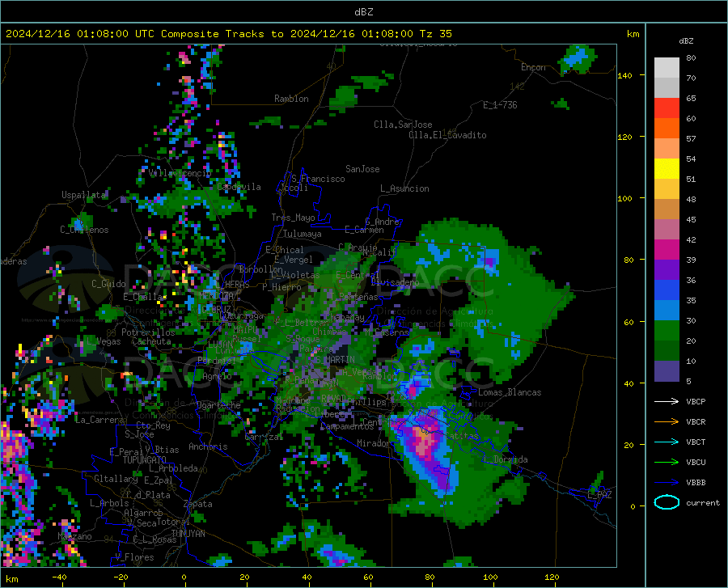Click the Manzano map label
This screenshot has width=728, height=588.
click(x=74, y=536)
